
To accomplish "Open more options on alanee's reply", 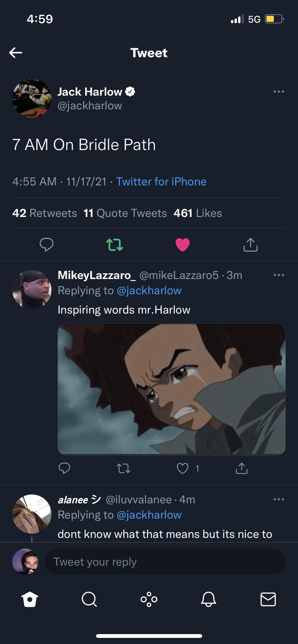I will (x=279, y=499).
